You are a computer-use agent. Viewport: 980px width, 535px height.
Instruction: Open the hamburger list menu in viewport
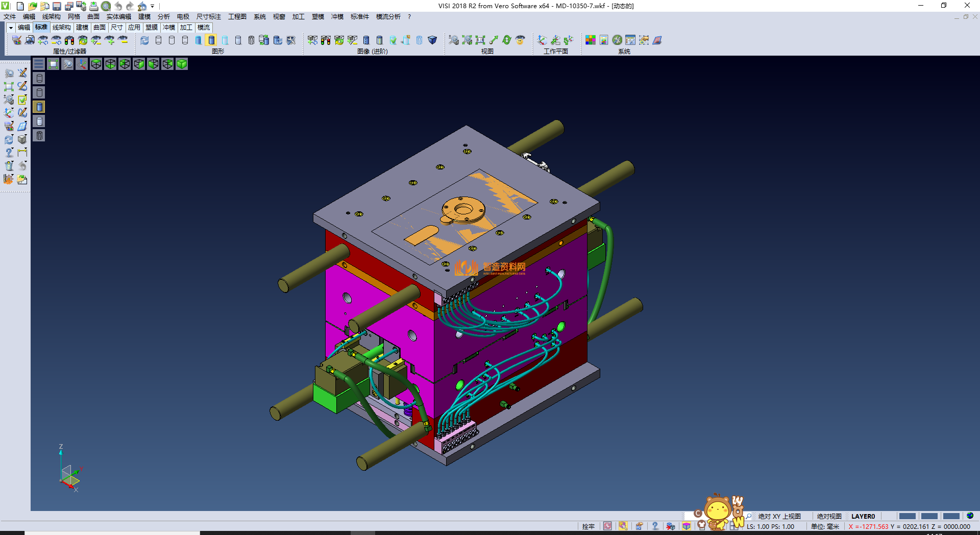[x=39, y=64]
